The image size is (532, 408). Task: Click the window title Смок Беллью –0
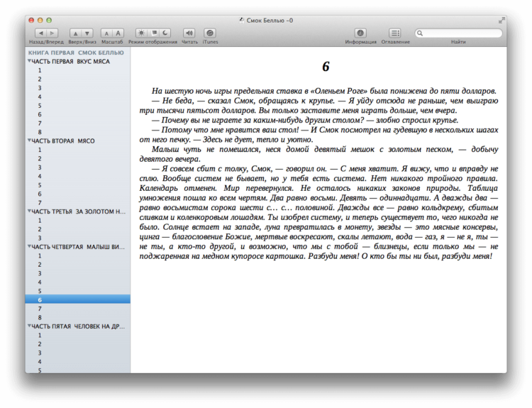point(270,21)
